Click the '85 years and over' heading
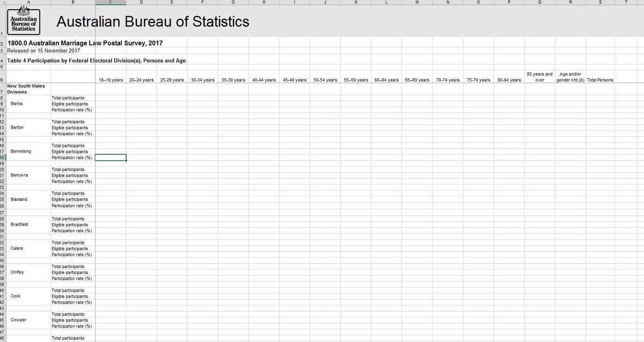644x342 pixels. [540, 77]
